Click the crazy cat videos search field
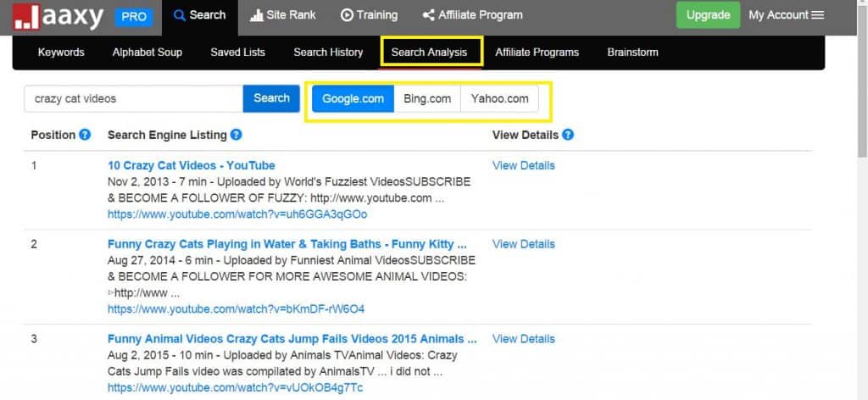Viewport: 868px width, 400px height. coord(133,98)
